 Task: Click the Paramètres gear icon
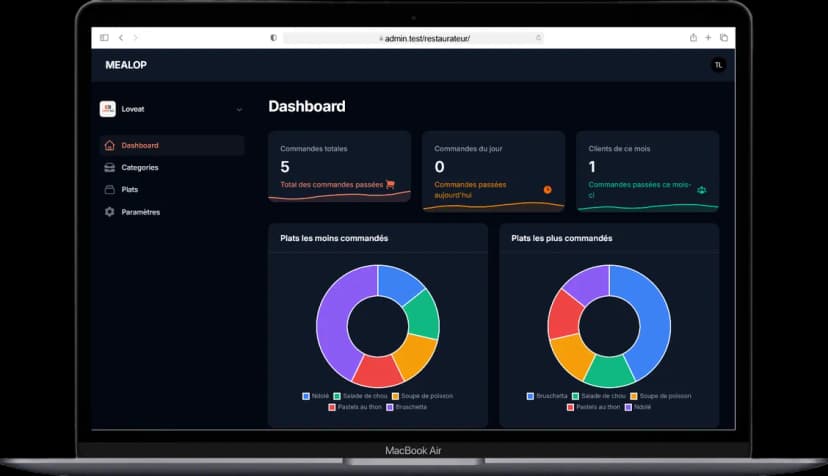(110, 212)
